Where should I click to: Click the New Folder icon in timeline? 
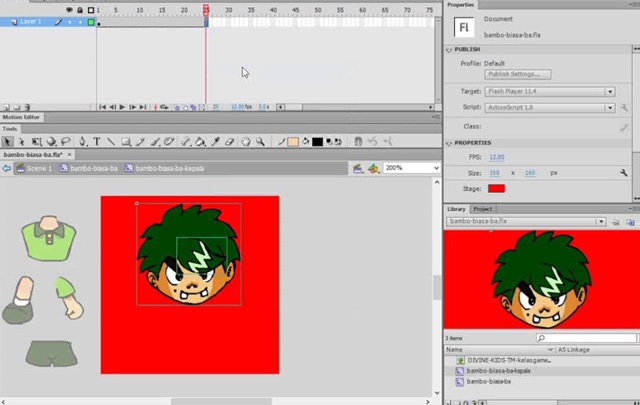[x=17, y=107]
